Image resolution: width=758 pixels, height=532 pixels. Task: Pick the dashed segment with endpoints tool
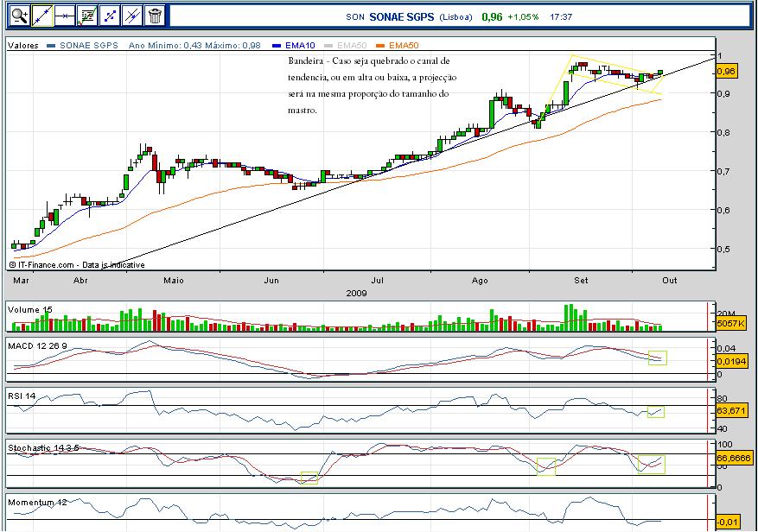click(x=110, y=16)
